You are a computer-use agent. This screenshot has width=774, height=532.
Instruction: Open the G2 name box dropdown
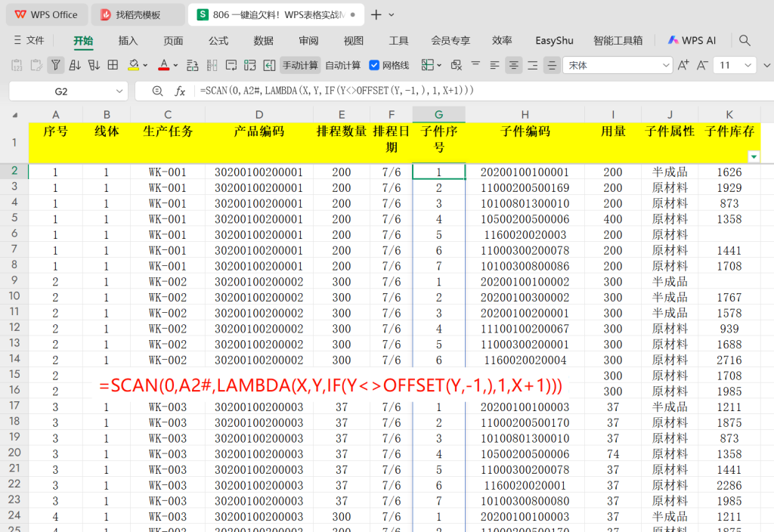point(119,91)
